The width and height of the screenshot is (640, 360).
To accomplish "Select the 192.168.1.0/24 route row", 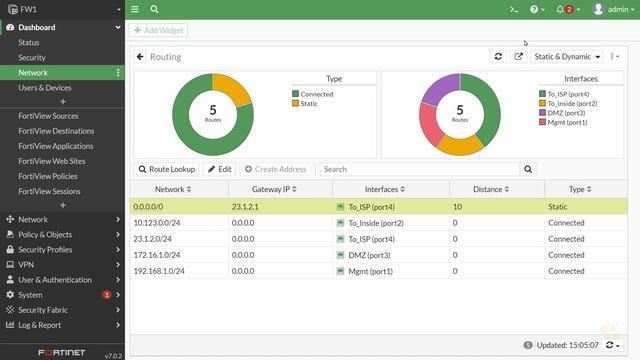I will (x=379, y=271).
